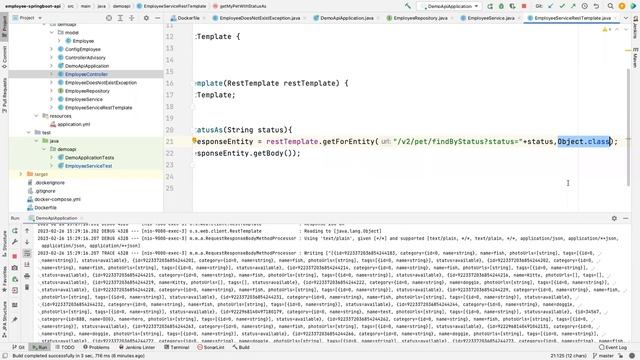Open DemoApiApplication tab in Run panel
Screen dimensions: 640x360
56,218
